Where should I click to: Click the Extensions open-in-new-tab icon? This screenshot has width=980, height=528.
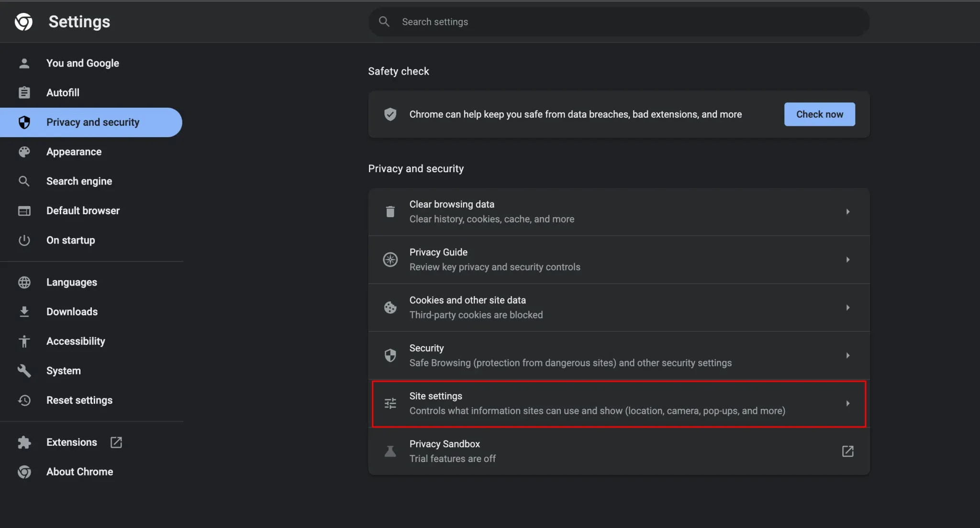pyautogui.click(x=116, y=442)
